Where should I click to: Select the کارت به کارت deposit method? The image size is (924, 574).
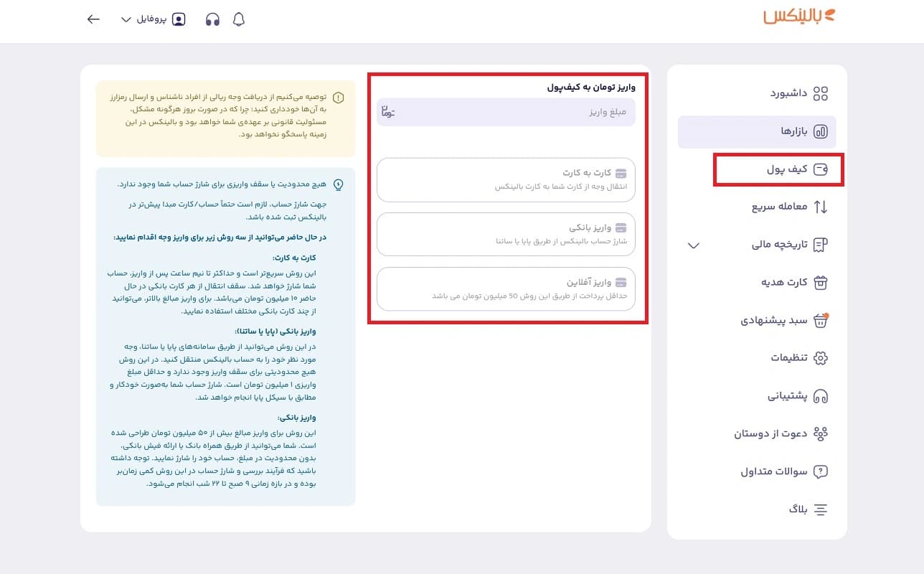coord(506,179)
